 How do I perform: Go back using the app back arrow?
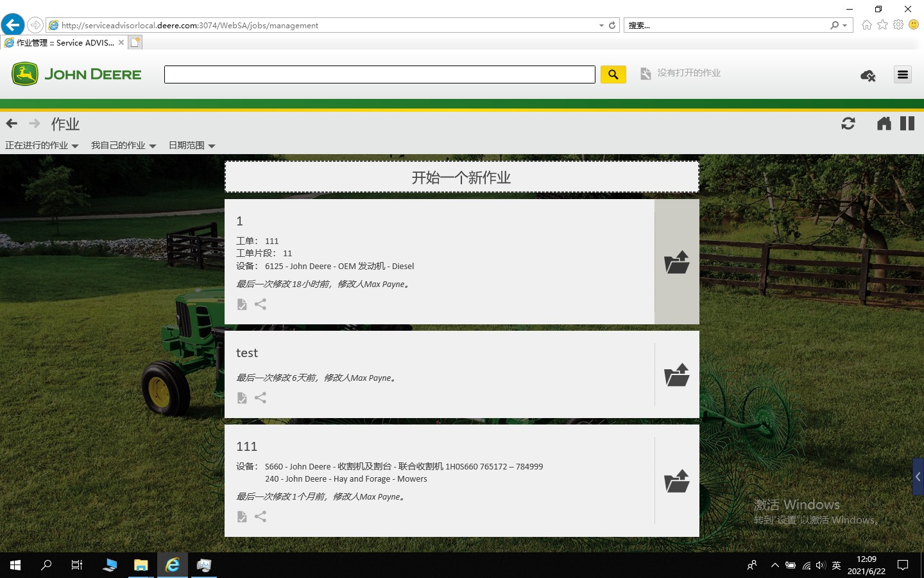click(x=12, y=123)
